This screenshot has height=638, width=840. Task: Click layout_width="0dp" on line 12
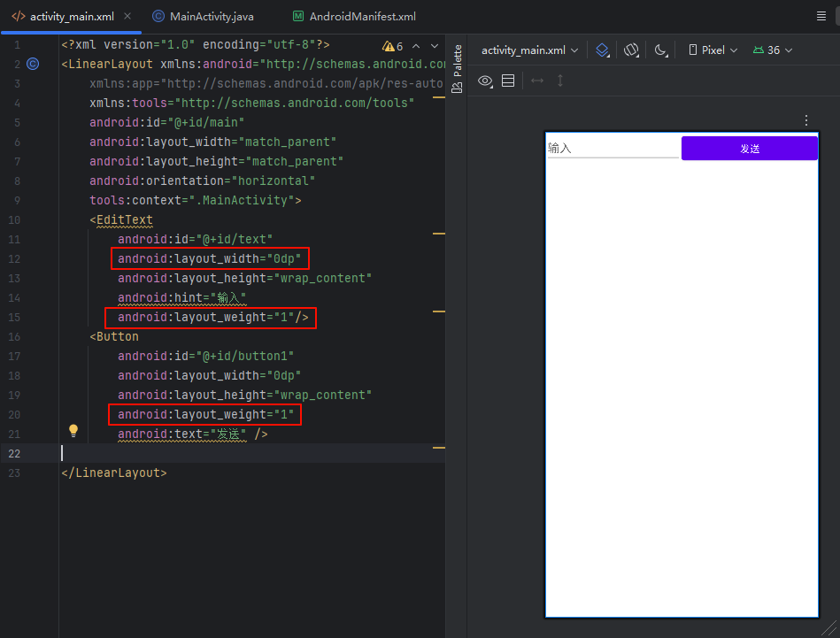coord(210,258)
